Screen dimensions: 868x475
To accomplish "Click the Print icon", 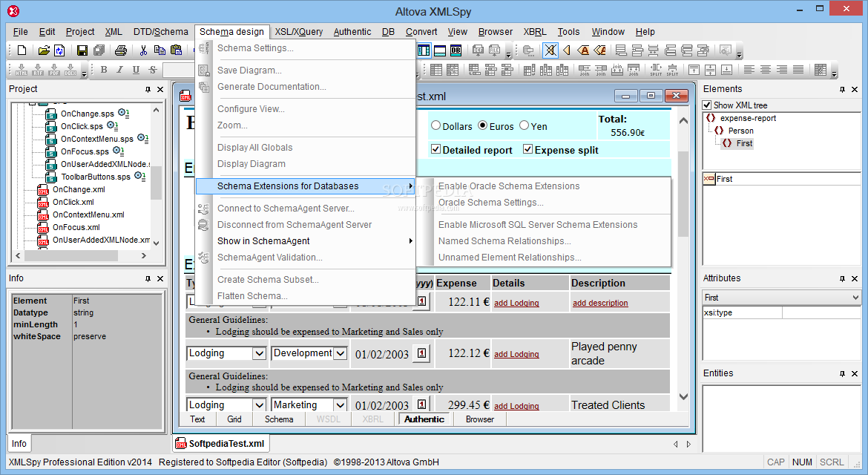I will pos(121,50).
